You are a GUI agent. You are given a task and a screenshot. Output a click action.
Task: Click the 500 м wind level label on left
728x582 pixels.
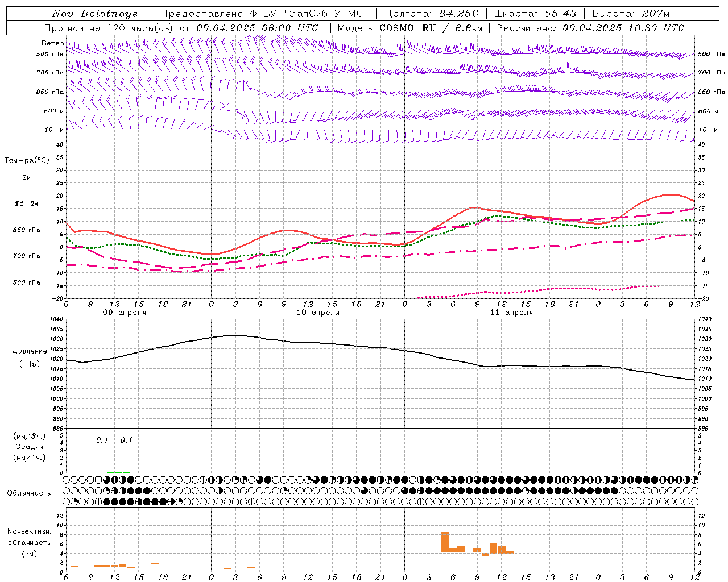(x=51, y=111)
